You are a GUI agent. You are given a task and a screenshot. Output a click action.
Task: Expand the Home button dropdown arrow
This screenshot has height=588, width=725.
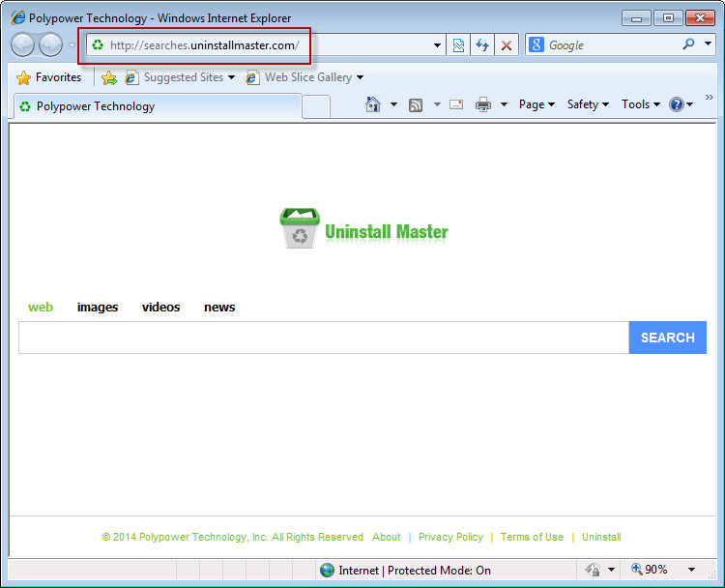(393, 104)
